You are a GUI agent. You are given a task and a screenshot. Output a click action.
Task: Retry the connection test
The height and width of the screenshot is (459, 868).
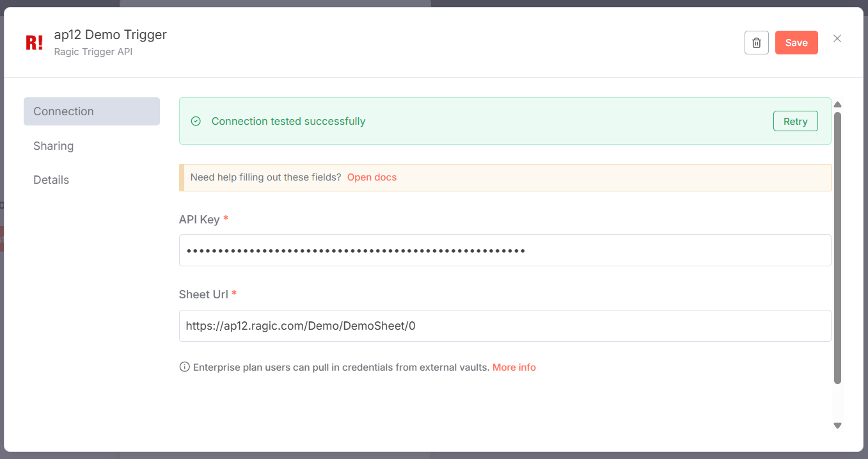(x=795, y=122)
